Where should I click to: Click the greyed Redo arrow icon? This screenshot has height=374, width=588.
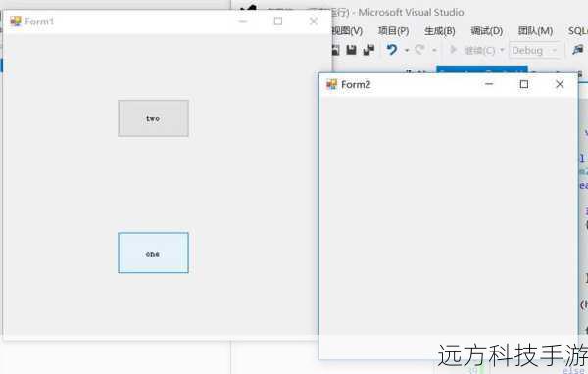point(420,50)
